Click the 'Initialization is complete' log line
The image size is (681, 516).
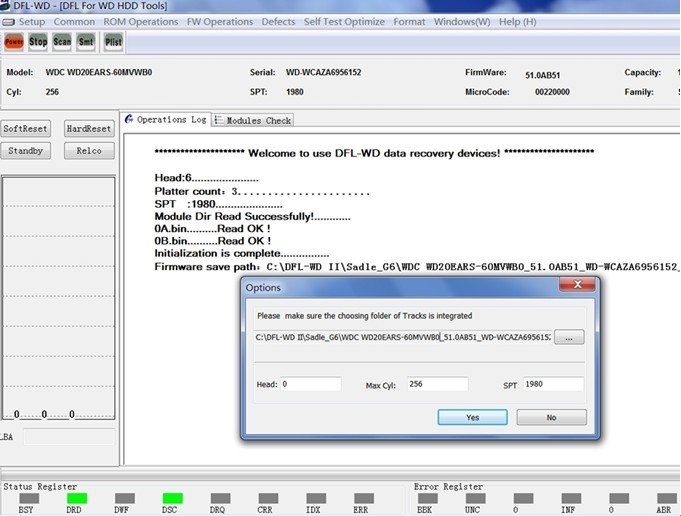tap(241, 253)
